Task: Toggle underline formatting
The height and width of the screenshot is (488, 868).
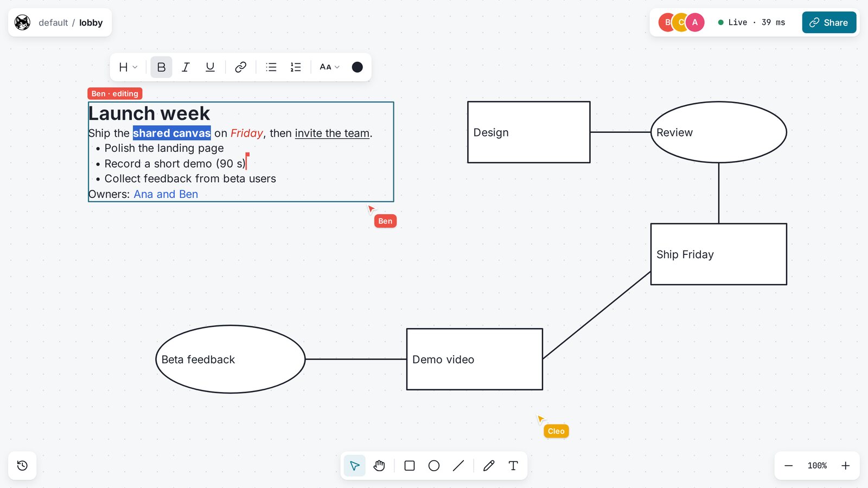Action: 210,67
